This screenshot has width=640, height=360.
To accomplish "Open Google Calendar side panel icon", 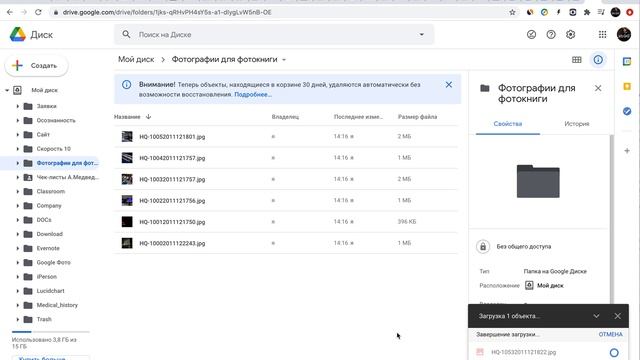I will [x=627, y=62].
